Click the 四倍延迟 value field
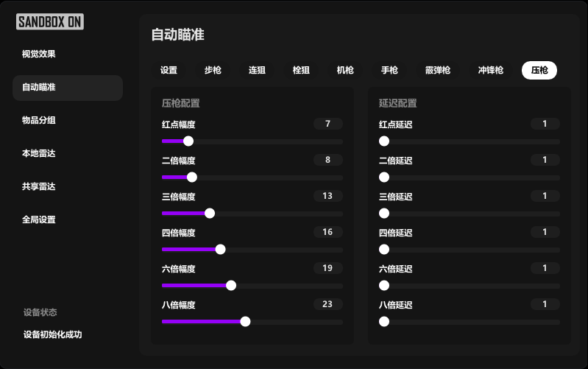Screen dimensions: 588x369 (545, 232)
